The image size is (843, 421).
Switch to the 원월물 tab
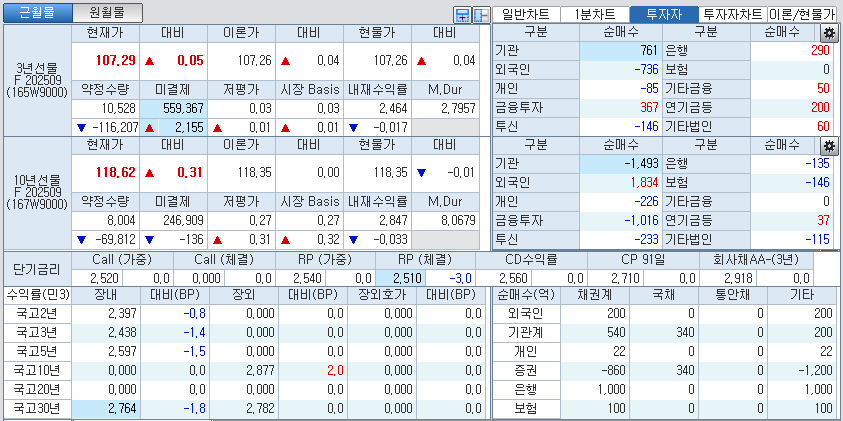pyautogui.click(x=108, y=13)
